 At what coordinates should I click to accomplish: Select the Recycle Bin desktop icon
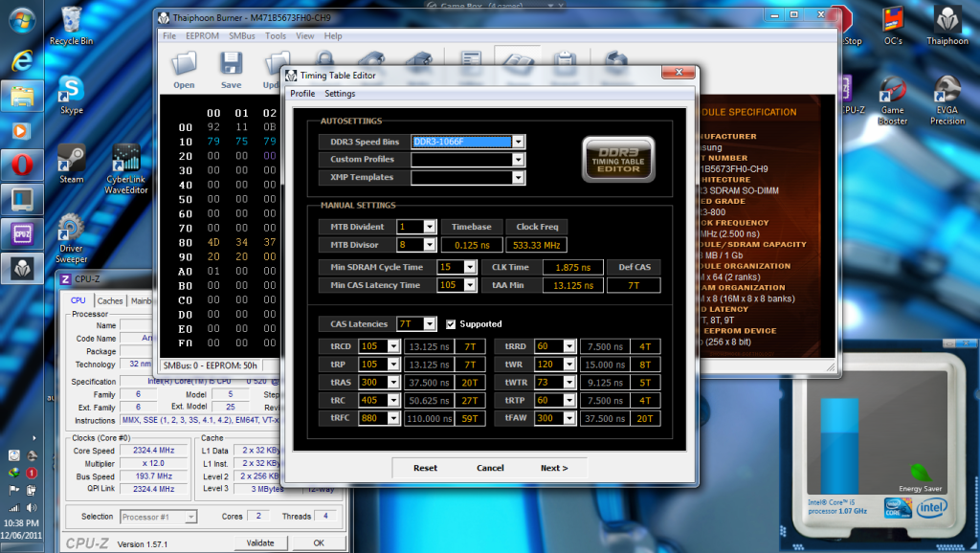[x=71, y=26]
